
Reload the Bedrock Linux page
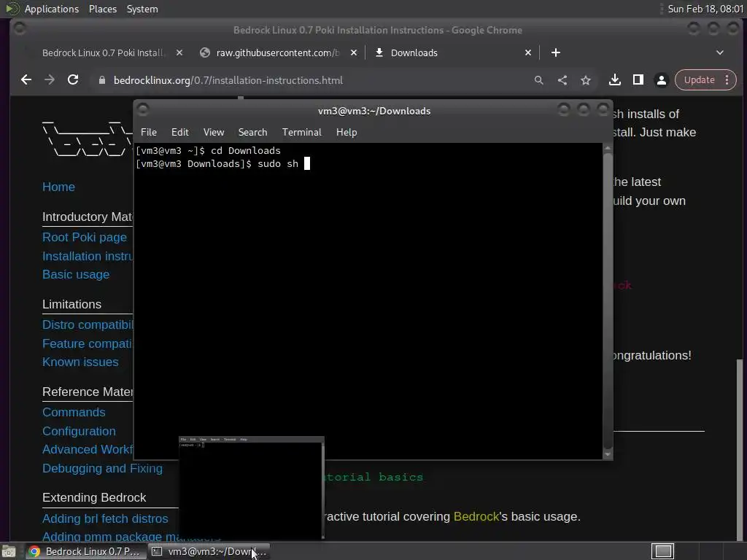point(73,80)
